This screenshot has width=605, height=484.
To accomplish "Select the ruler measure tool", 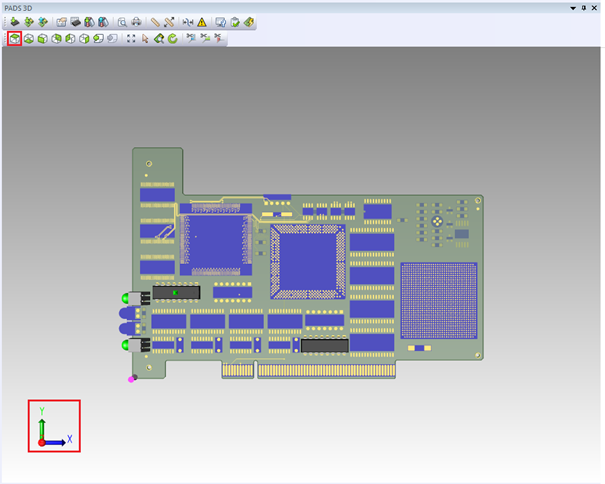I will pos(155,22).
